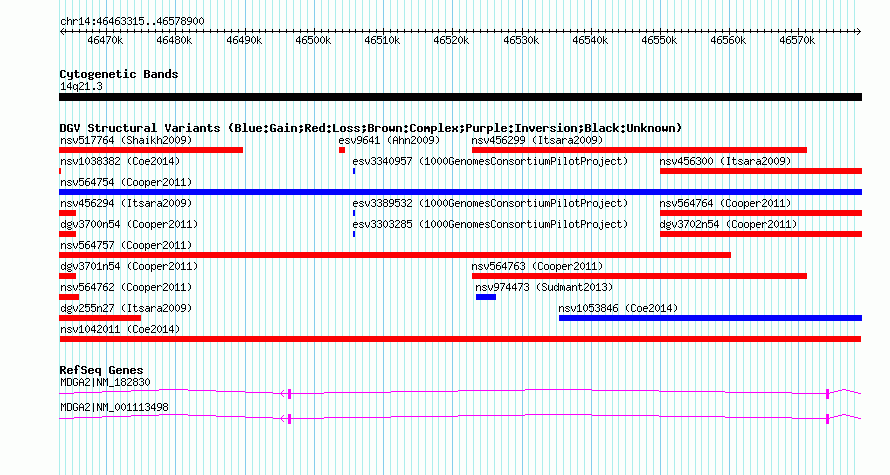Click nsv564764 (Cooper2011) label
Viewport: 890px width, 475px height.
click(725, 203)
